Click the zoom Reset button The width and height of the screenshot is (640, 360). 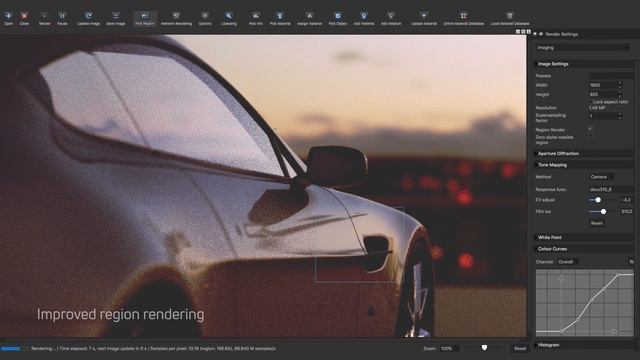[x=520, y=348]
